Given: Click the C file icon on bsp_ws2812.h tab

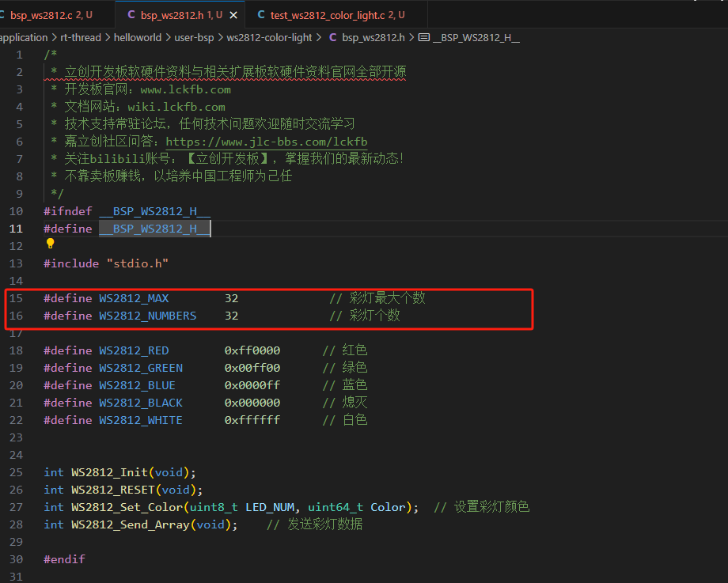Looking at the screenshot, I should tap(131, 15).
